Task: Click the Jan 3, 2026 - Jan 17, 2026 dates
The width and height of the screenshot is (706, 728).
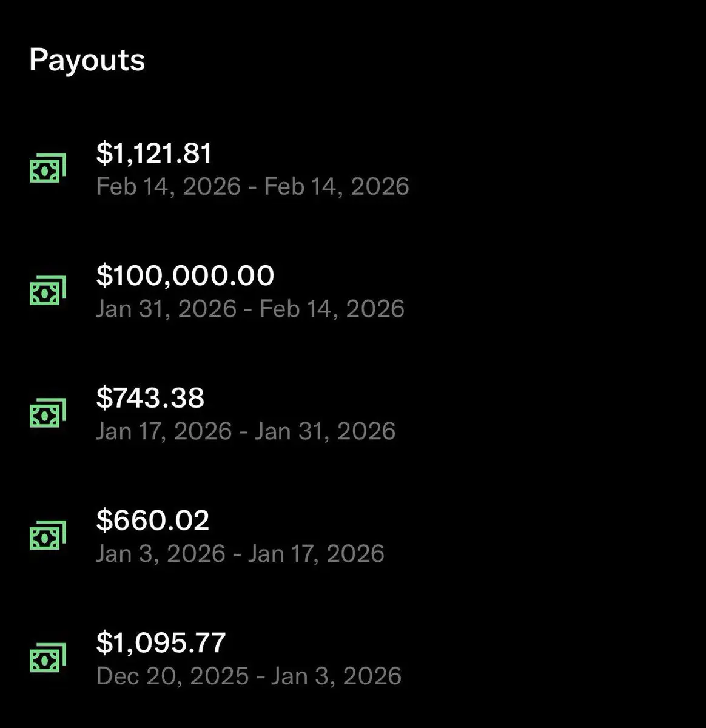Action: point(240,554)
